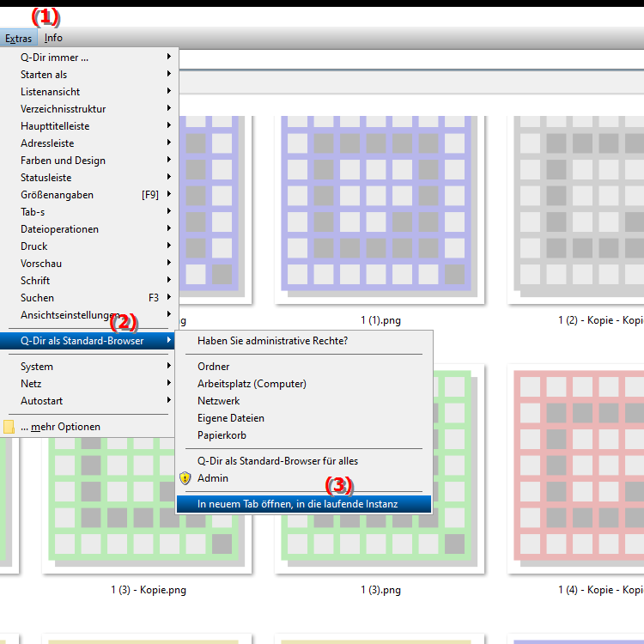This screenshot has width=644, height=644.
Task: Select the '1 (1).png' thumbnail image
Action: pos(380,210)
